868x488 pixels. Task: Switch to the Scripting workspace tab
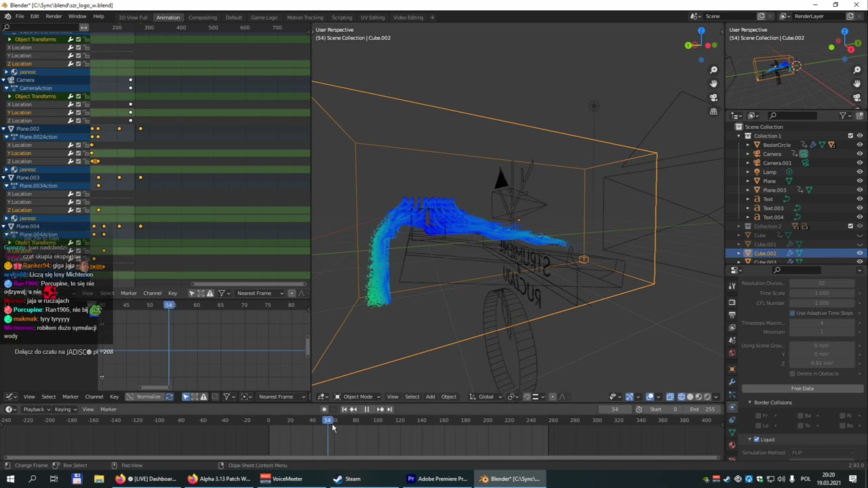342,18
